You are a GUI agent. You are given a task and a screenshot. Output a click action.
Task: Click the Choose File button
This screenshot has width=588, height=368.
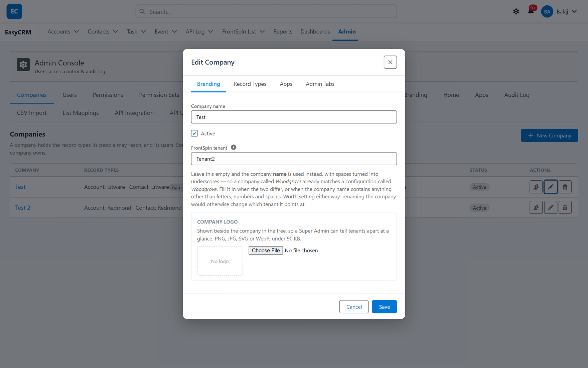coord(266,251)
